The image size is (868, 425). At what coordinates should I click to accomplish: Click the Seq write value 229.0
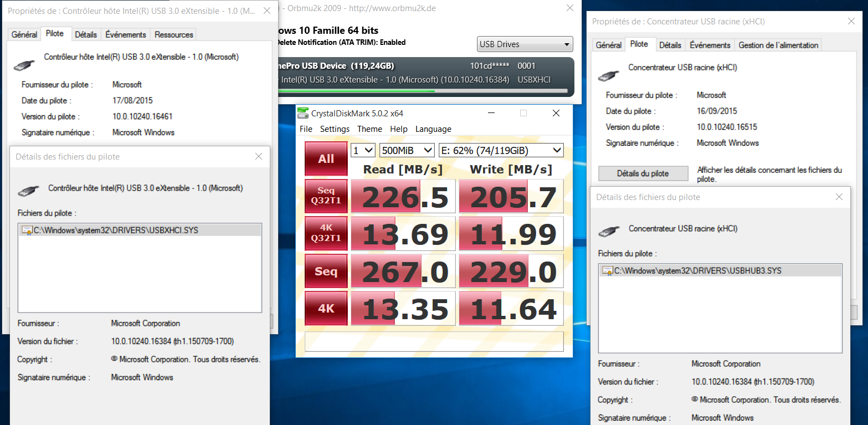click(511, 271)
